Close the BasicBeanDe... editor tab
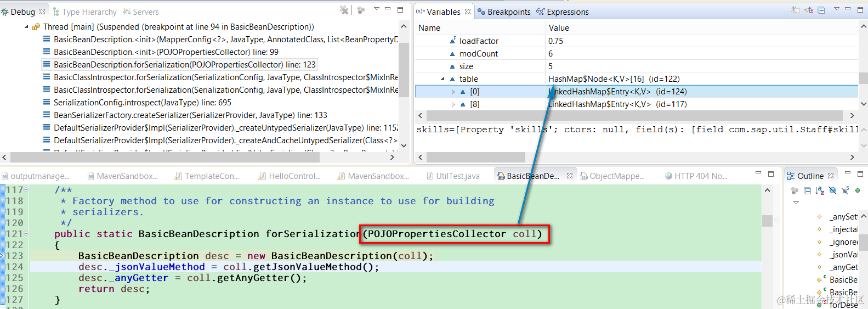 (570, 176)
